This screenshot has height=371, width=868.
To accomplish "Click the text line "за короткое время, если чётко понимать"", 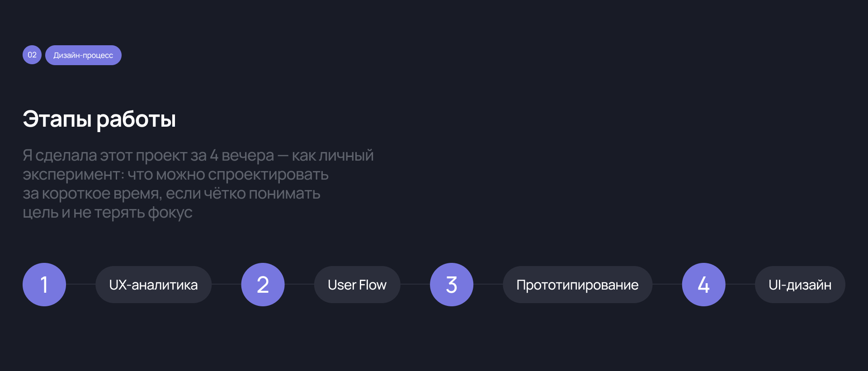I will tap(171, 193).
